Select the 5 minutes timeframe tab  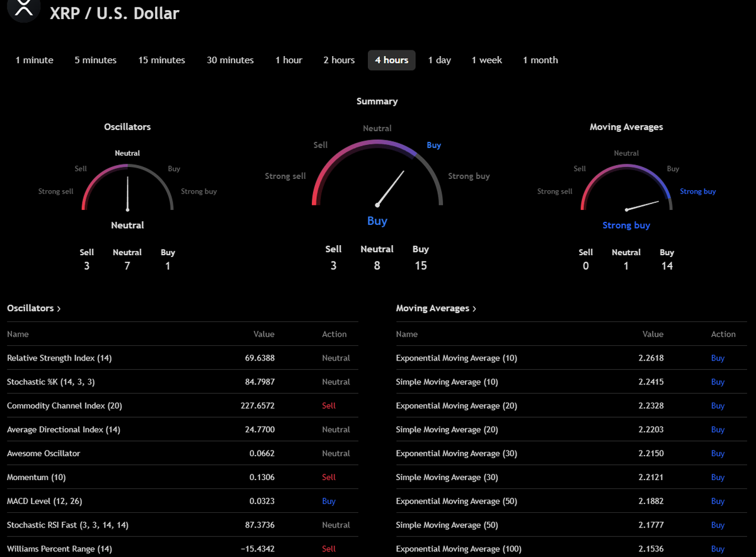pos(96,60)
